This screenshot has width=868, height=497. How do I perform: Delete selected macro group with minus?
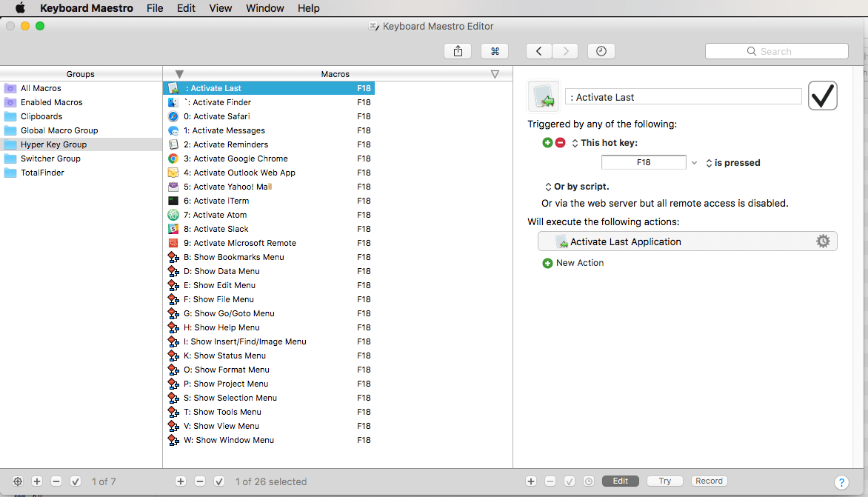coord(56,481)
